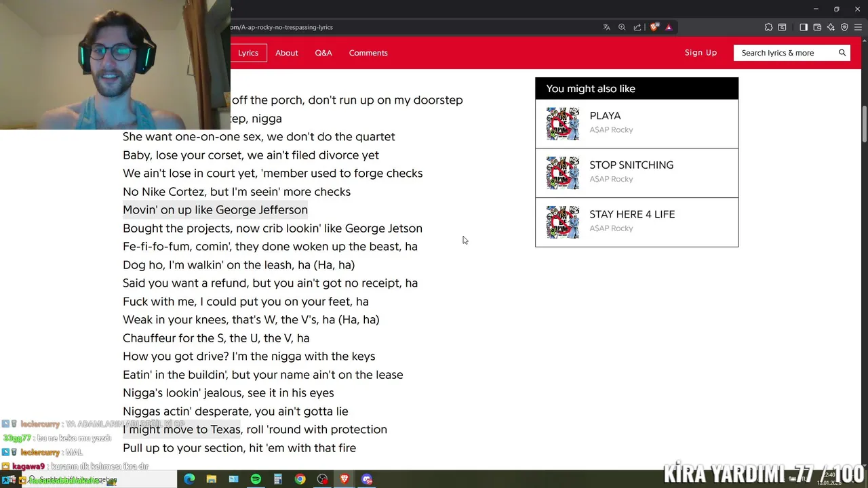This screenshot has height=488, width=868.
Task: Click lyric 'Pull up to your section'
Action: [x=239, y=448]
